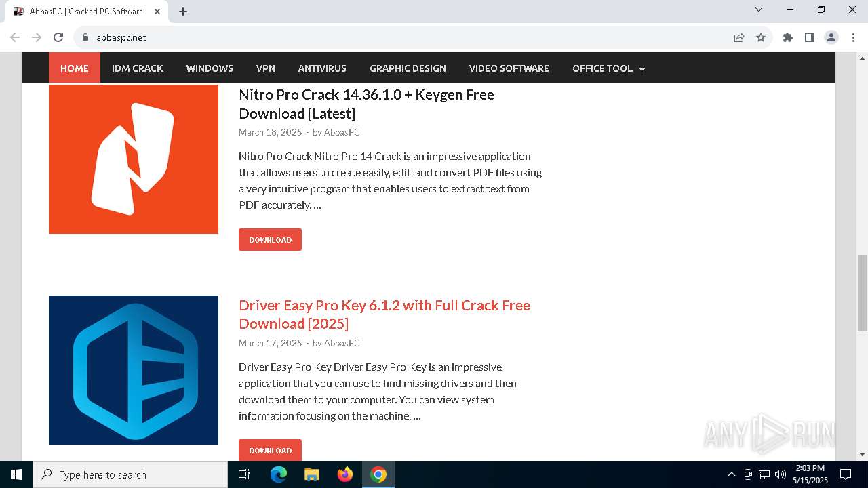The image size is (868, 488).
Task: Open Chrome's three-dot menu
Action: [x=853, y=37]
